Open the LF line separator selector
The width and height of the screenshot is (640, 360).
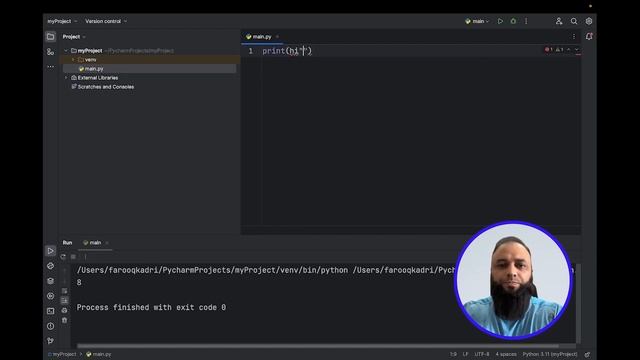coord(465,354)
